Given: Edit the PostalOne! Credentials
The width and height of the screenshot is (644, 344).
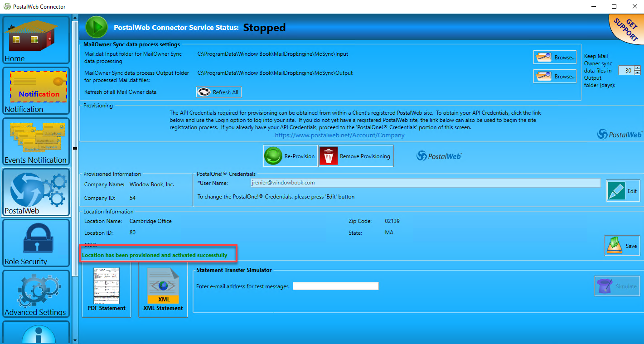Looking at the screenshot, I should [x=623, y=191].
